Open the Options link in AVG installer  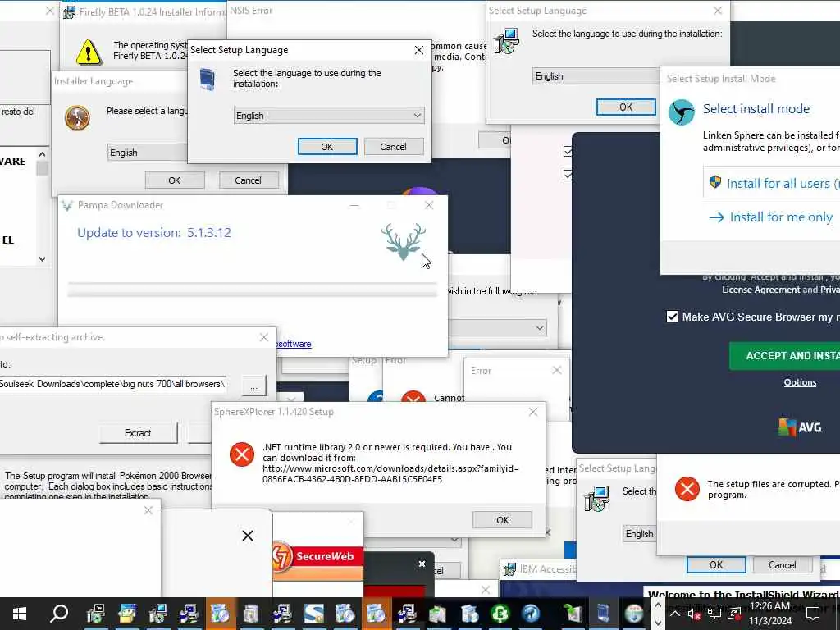click(x=800, y=382)
